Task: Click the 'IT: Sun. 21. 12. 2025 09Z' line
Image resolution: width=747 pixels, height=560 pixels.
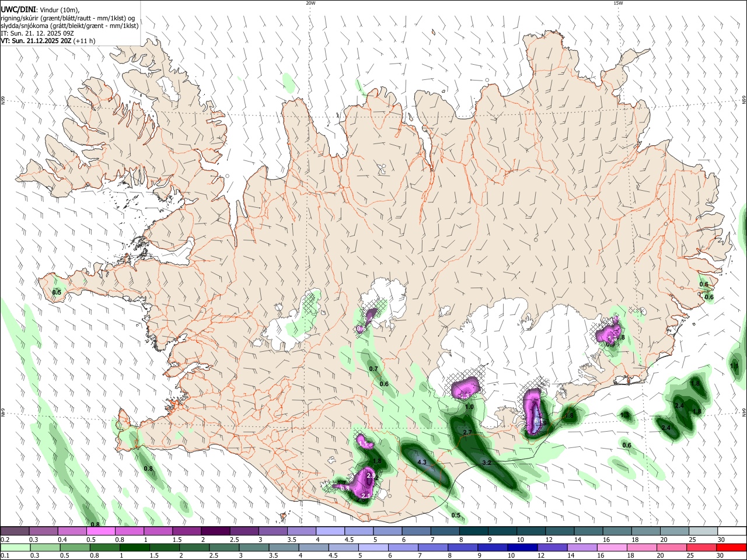Action: [x=37, y=33]
